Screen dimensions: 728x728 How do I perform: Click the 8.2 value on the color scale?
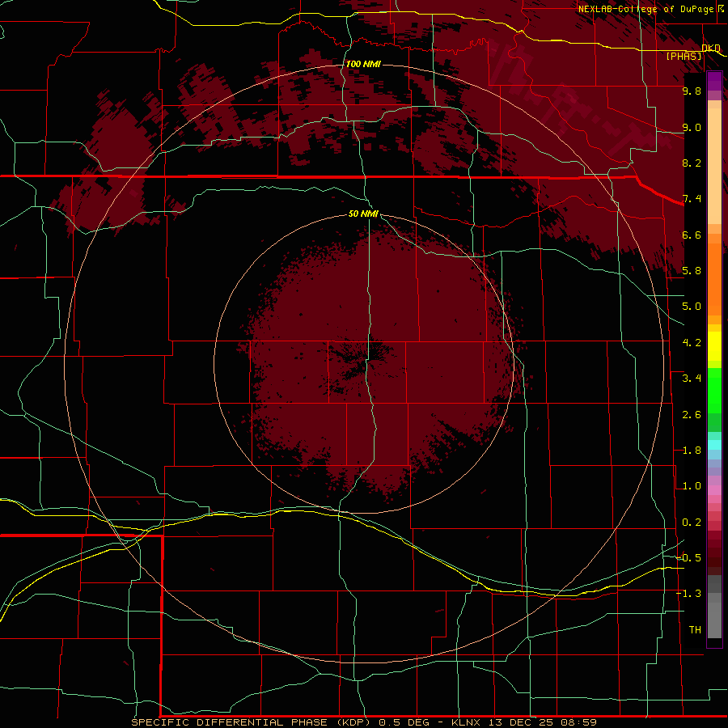[692, 163]
